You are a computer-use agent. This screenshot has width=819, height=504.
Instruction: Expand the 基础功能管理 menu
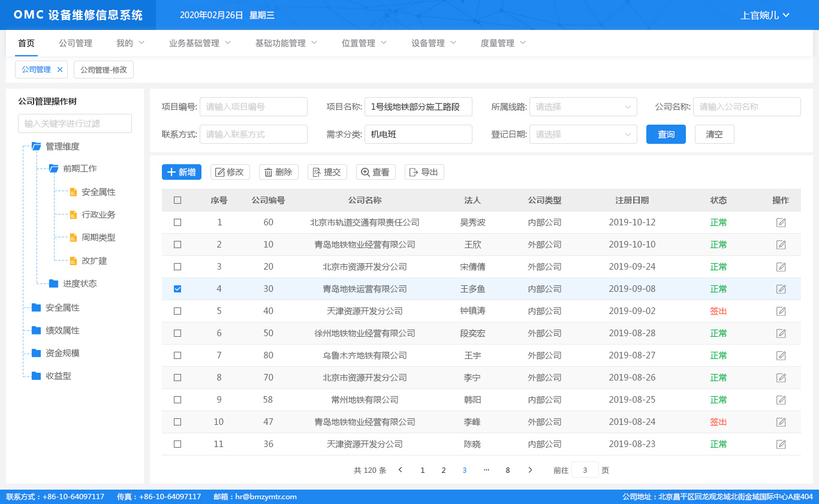tap(287, 43)
